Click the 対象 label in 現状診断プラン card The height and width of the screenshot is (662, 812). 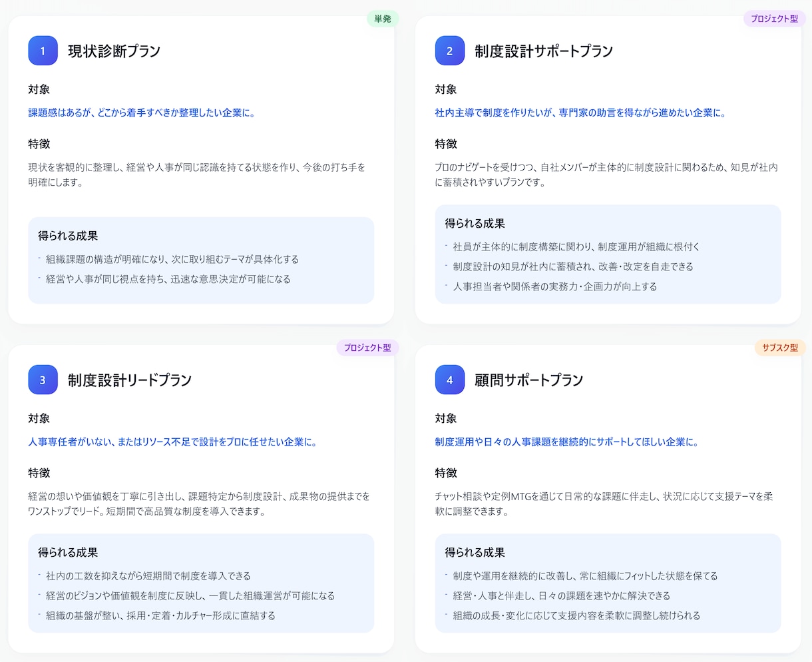click(x=39, y=89)
